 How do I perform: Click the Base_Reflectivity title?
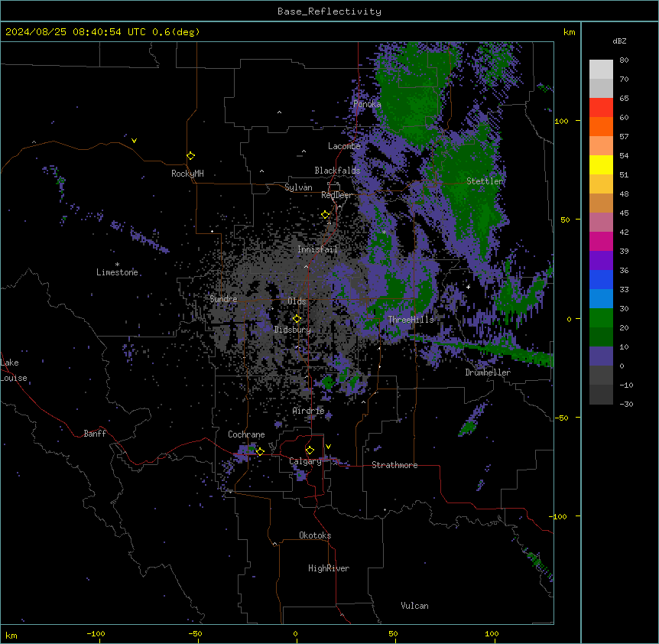point(329,11)
